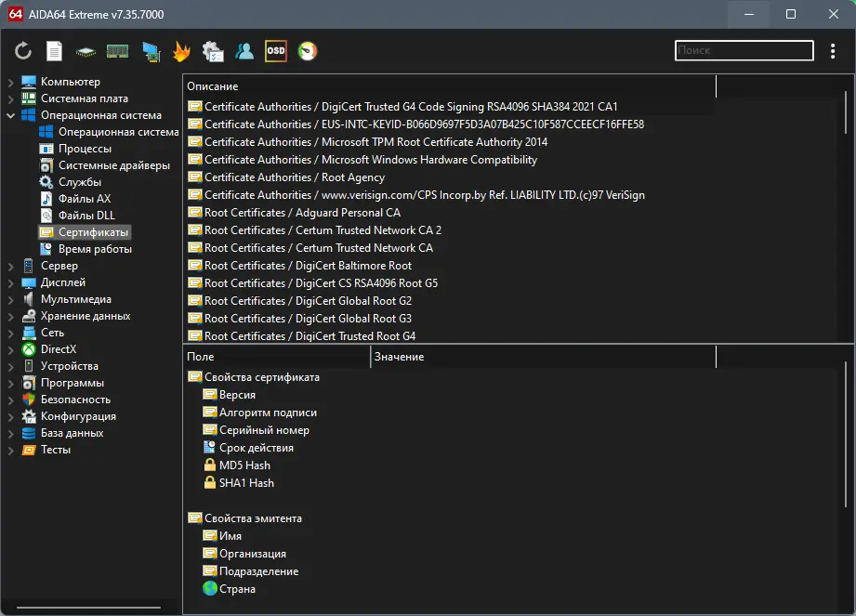Click the Алгоритм подписи field row
Screen dimensions: 856x616
(260, 413)
